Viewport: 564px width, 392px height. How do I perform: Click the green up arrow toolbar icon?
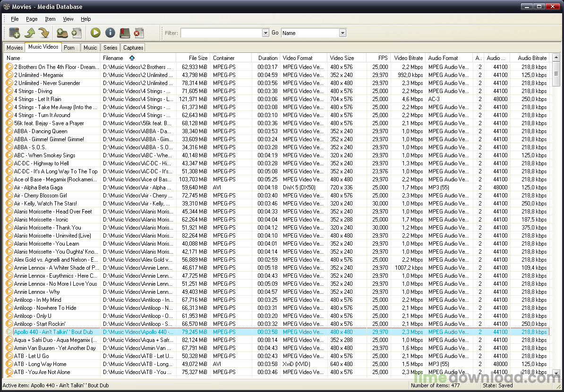[30, 33]
